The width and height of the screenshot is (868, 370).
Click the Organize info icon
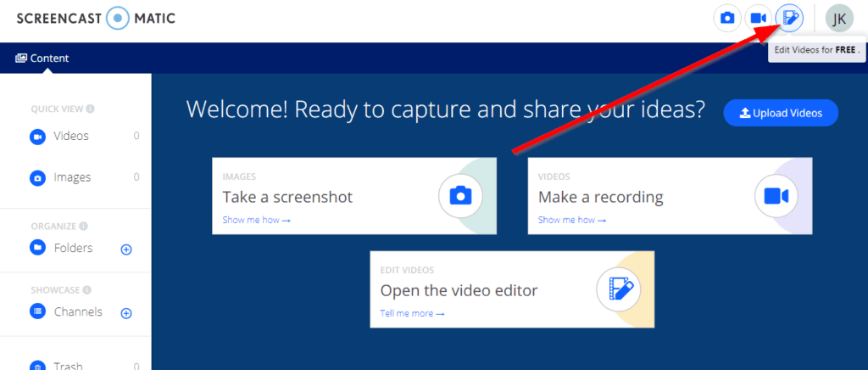83,226
